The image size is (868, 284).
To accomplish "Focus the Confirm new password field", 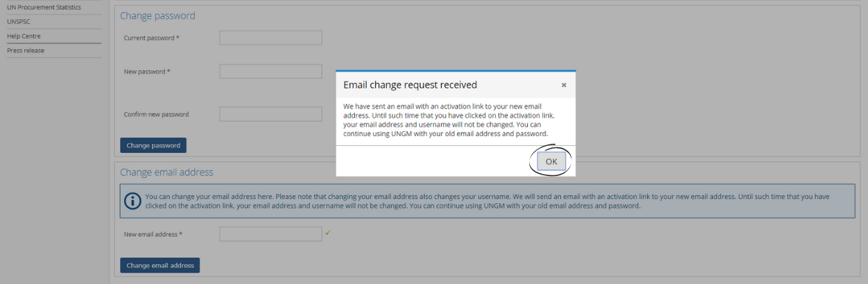I will tap(271, 114).
